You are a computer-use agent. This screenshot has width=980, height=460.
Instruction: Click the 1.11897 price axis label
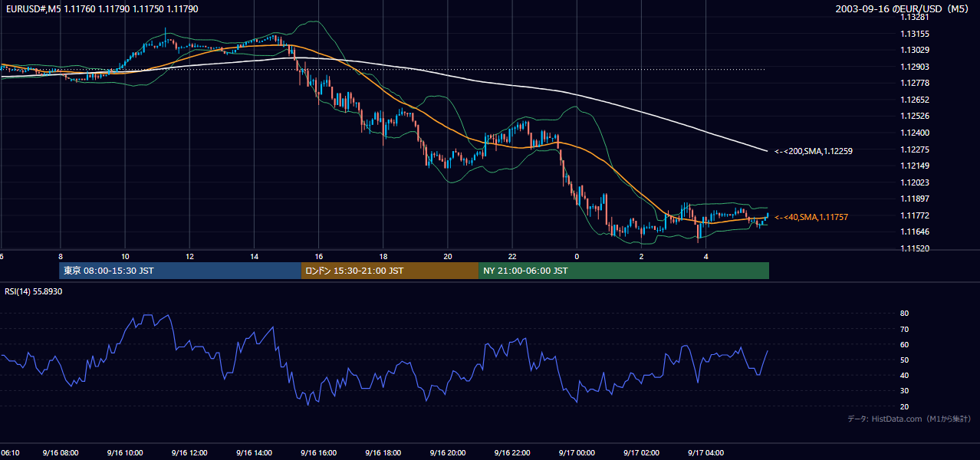click(x=915, y=199)
